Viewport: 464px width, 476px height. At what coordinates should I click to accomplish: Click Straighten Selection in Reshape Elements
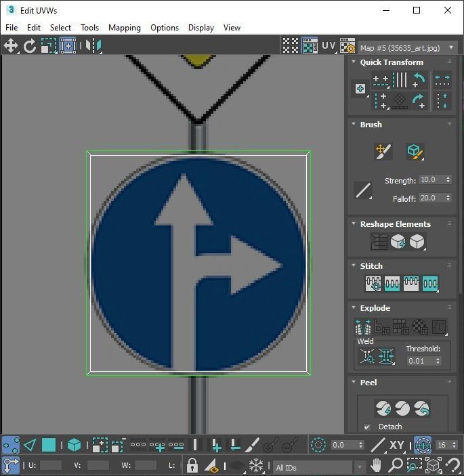click(x=379, y=242)
